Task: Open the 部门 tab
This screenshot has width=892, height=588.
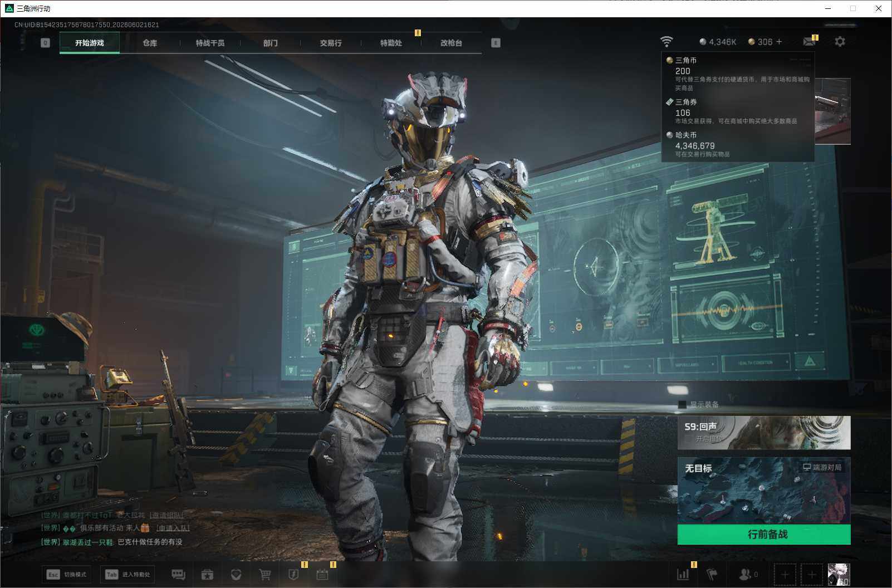Action: 271,43
